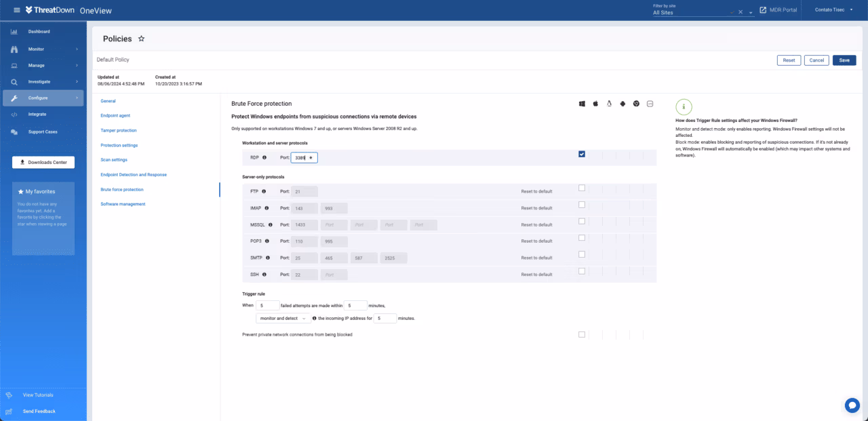Screen dimensions: 868x421
Task: Check Prevent private network connections option
Action: point(581,334)
